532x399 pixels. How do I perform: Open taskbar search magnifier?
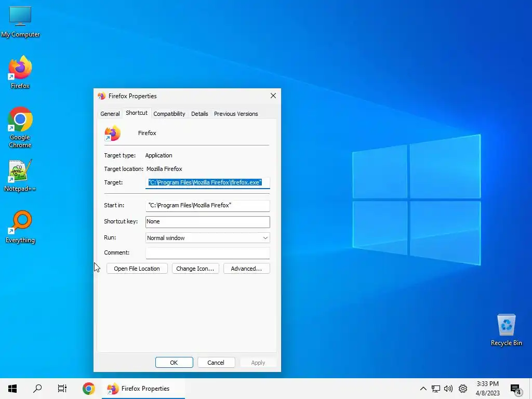coord(37,389)
